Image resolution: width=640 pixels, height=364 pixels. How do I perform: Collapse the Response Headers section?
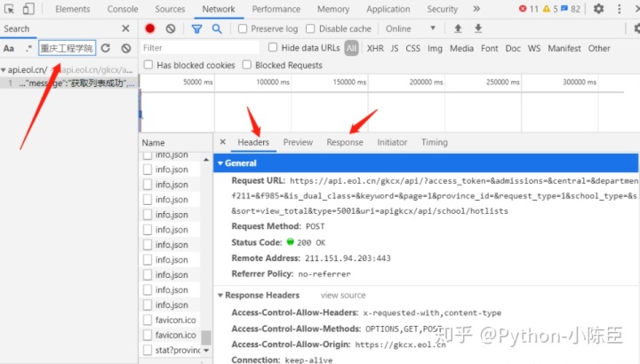pyautogui.click(x=220, y=295)
